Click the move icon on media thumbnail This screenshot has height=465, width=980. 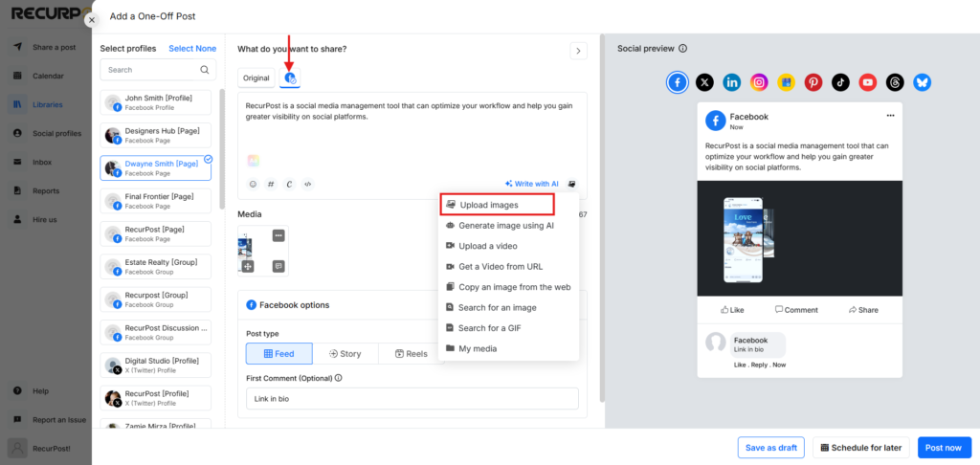point(248,266)
